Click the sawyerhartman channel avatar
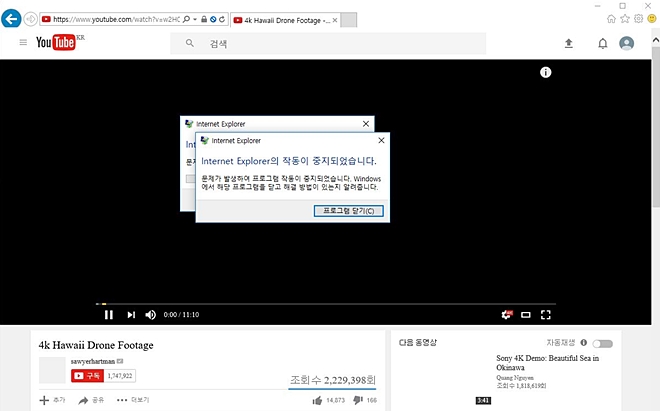660x411 pixels. coord(52,370)
